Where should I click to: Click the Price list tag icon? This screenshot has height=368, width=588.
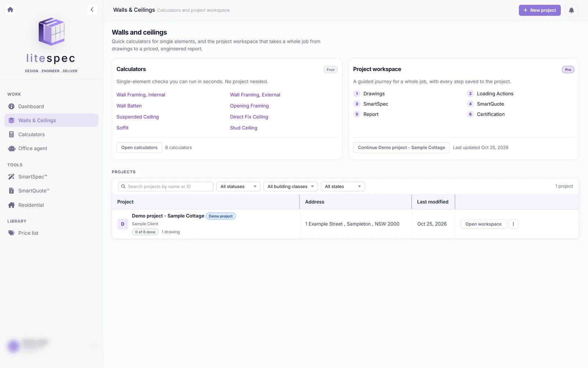[x=11, y=233]
